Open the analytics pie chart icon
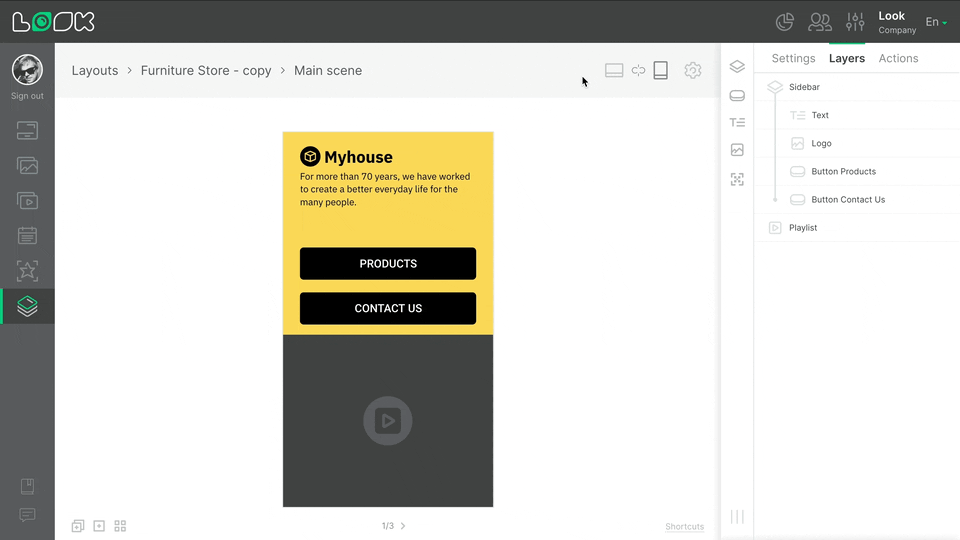 pyautogui.click(x=785, y=21)
